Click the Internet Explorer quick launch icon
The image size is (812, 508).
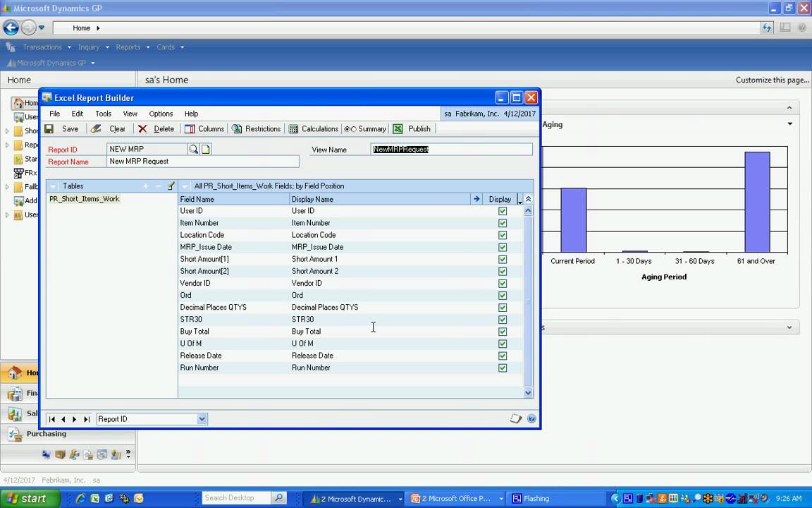[x=80, y=498]
